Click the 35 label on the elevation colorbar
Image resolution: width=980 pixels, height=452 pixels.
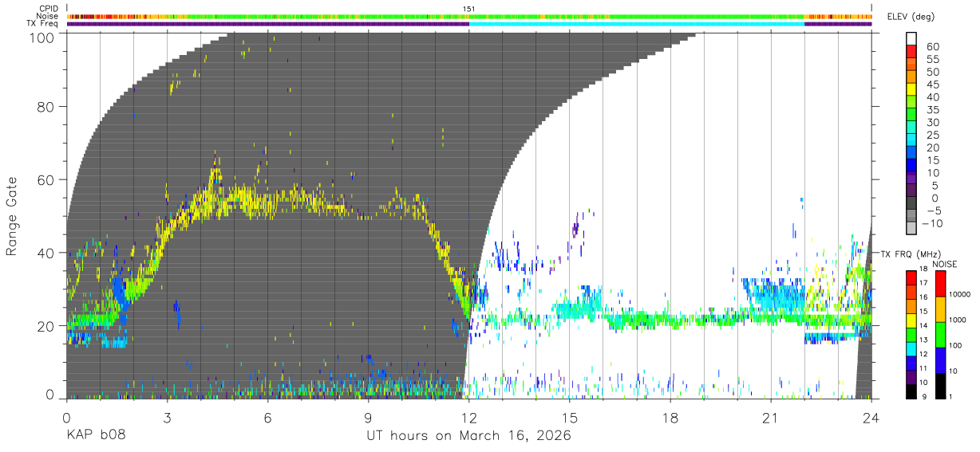[x=932, y=110]
